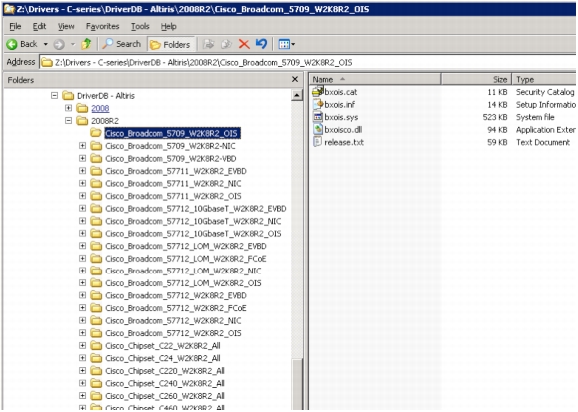Image resolution: width=578 pixels, height=412 pixels.
Task: Sort files by Name column header
Action: click(x=375, y=79)
